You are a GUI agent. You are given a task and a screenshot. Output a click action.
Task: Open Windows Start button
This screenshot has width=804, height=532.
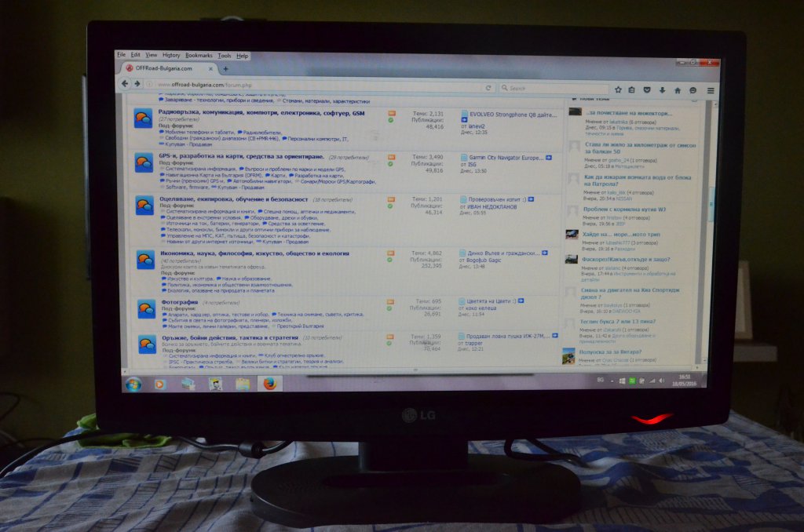tap(133, 384)
